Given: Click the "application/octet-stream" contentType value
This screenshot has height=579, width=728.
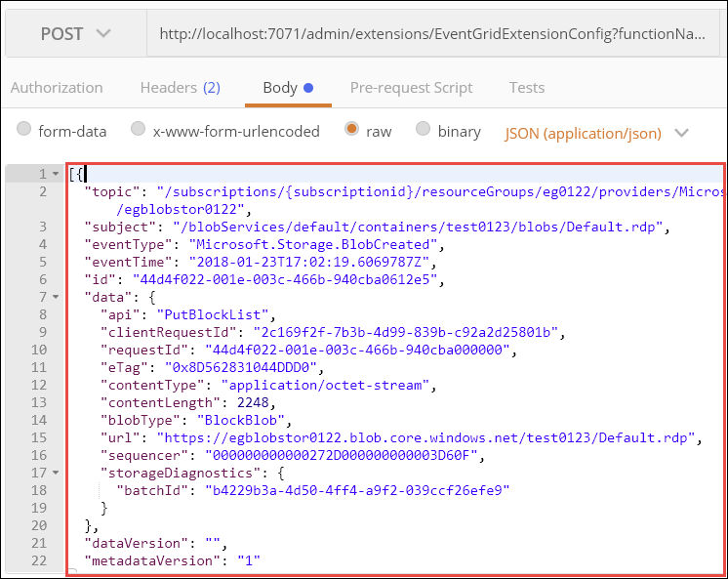Looking at the screenshot, I should coord(326,385).
